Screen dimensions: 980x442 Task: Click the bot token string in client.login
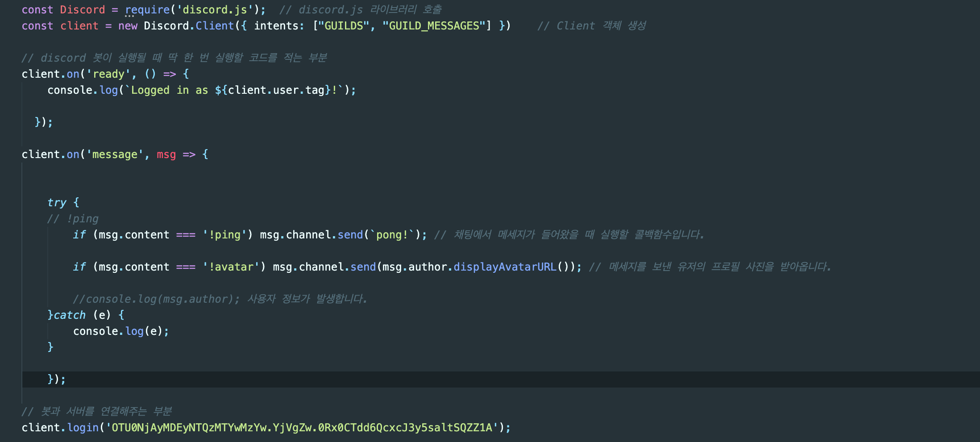(x=302, y=428)
